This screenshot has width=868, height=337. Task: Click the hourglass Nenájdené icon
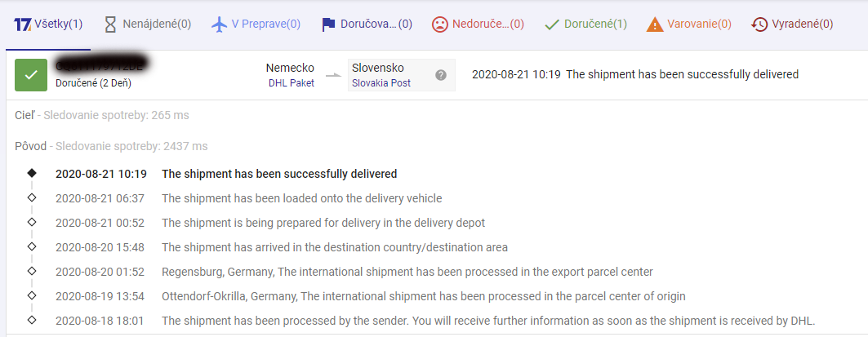tap(110, 24)
